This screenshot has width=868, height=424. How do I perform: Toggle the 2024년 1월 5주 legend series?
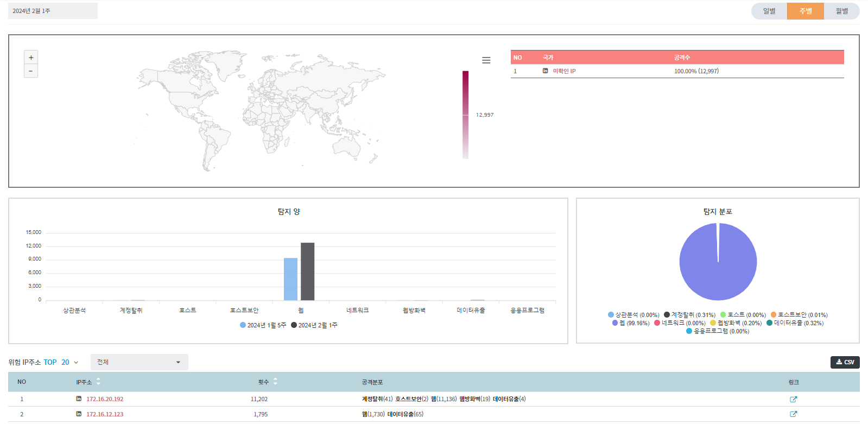click(x=263, y=325)
